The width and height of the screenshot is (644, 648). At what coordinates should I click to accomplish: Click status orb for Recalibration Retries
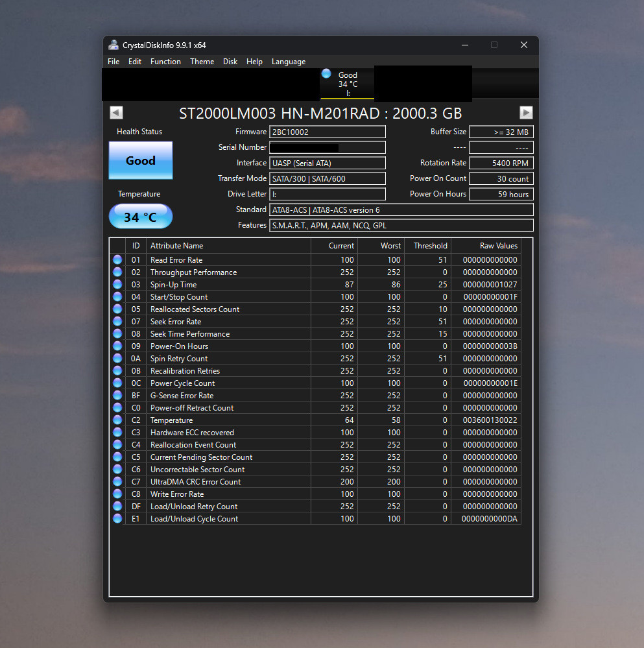pos(117,370)
